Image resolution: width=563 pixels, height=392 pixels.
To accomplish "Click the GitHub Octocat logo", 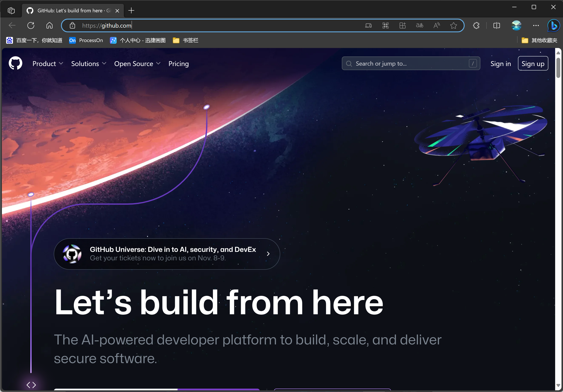I will [x=16, y=63].
